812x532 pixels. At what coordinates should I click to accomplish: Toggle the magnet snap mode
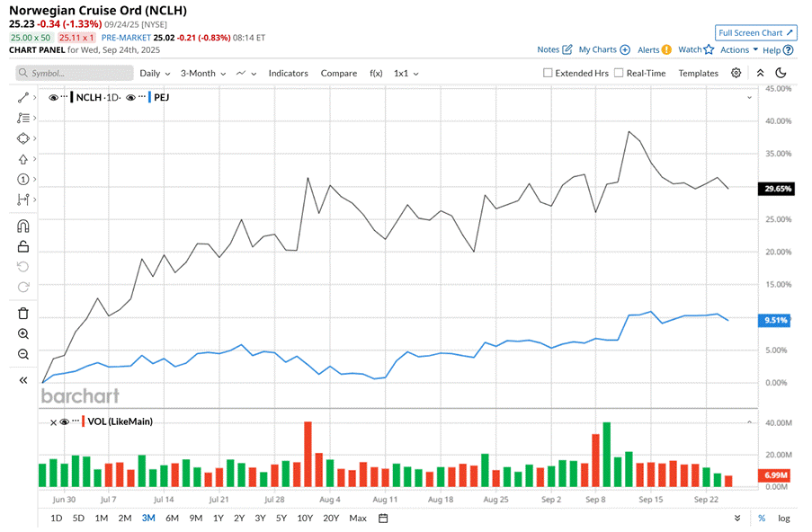pyautogui.click(x=22, y=226)
